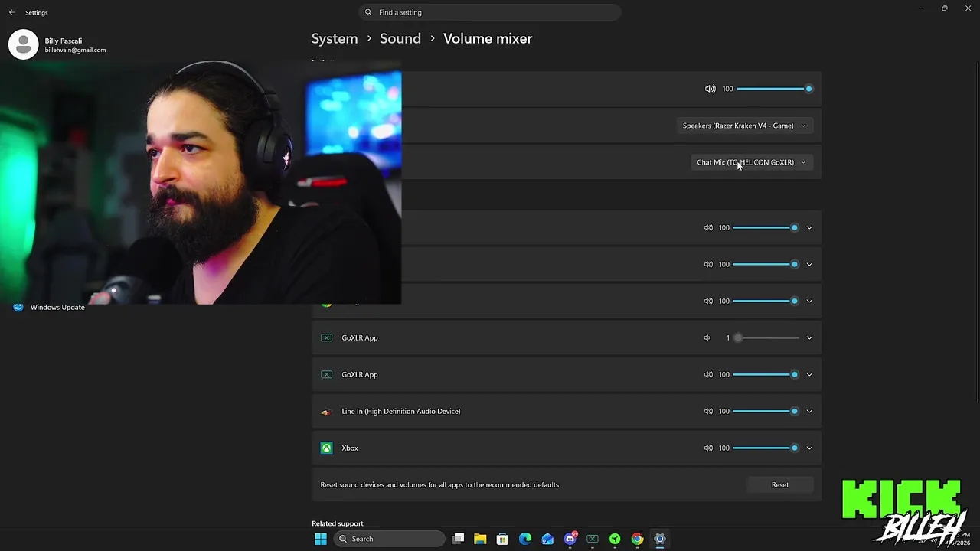
Task: Click the Line In (High Definition Audio Device) label
Action: tap(401, 411)
